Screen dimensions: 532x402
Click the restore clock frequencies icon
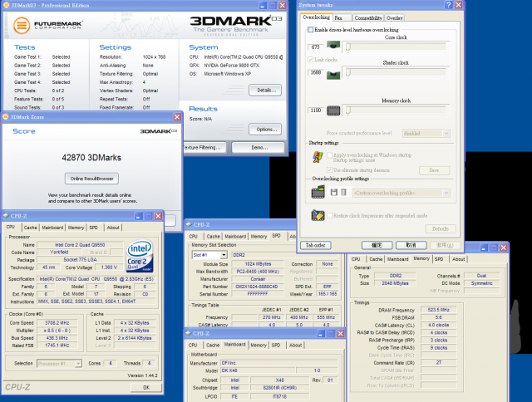coord(318,216)
